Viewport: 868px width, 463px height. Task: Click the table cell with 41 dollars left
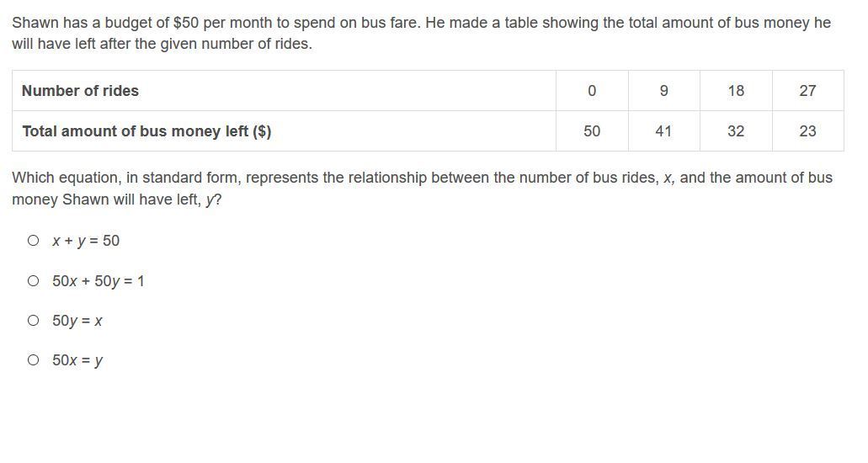coord(663,131)
